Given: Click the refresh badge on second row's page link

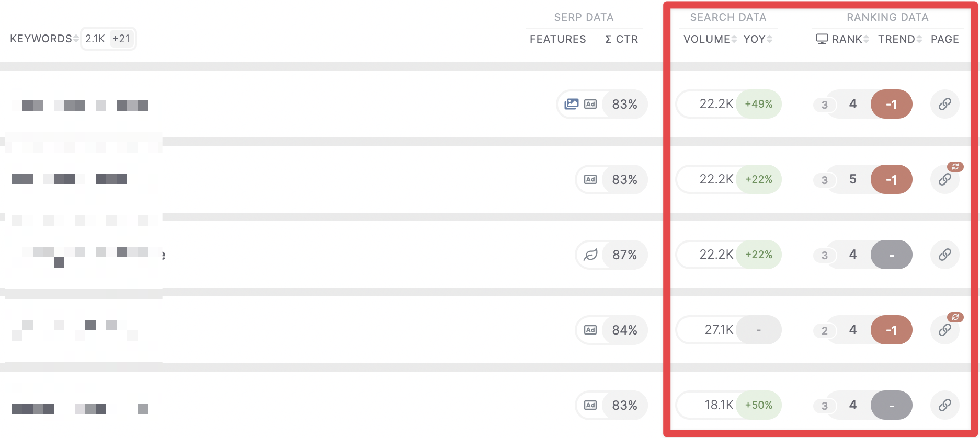Looking at the screenshot, I should pyautogui.click(x=955, y=167).
